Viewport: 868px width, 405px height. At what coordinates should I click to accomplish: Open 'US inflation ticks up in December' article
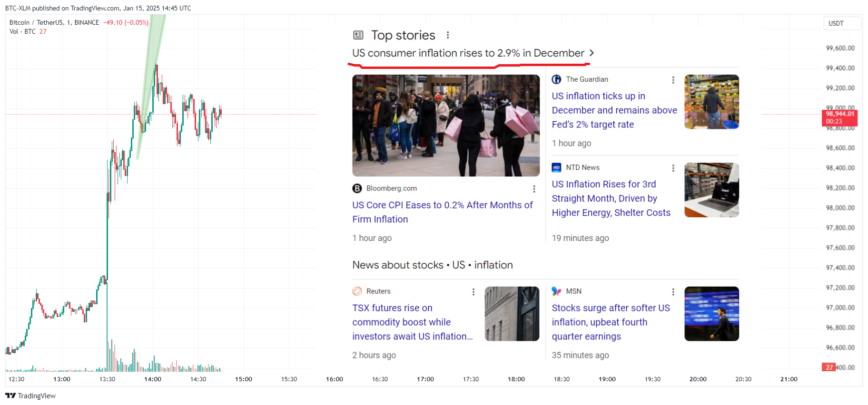614,110
